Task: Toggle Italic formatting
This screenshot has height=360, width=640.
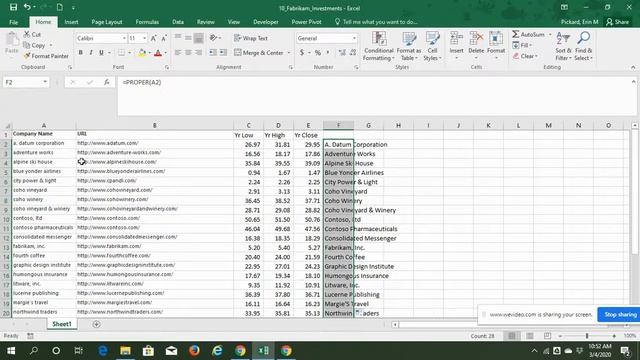Action: pyautogui.click(x=91, y=53)
